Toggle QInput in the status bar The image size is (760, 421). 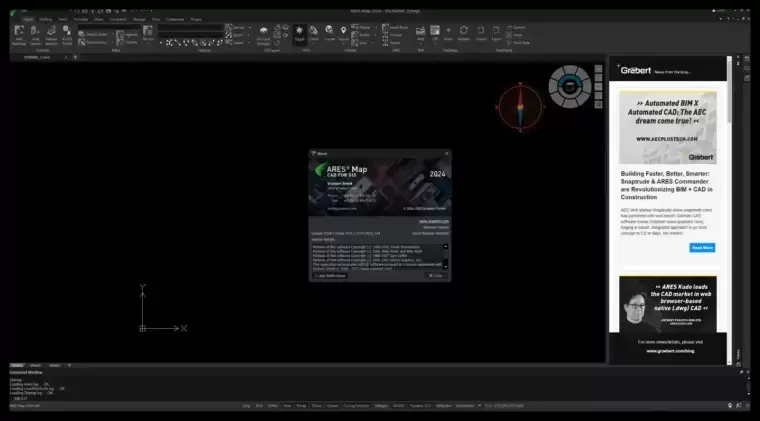coord(332,405)
